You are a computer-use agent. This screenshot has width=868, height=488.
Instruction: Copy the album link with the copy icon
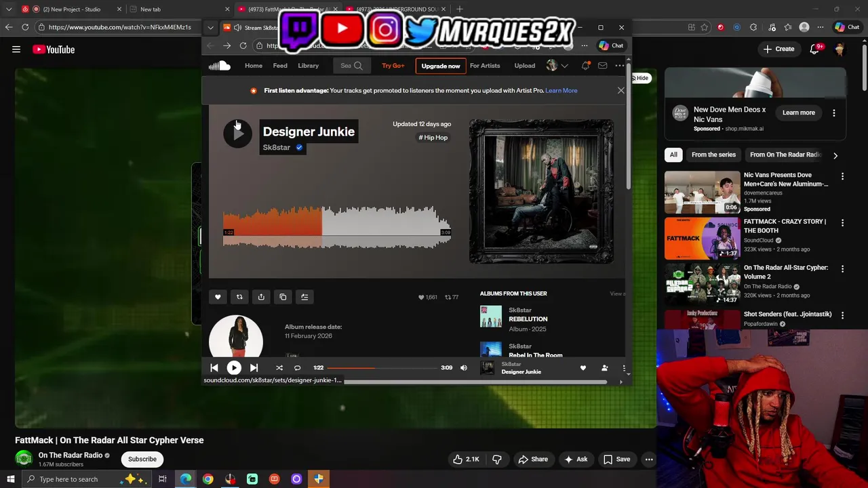[x=283, y=297]
